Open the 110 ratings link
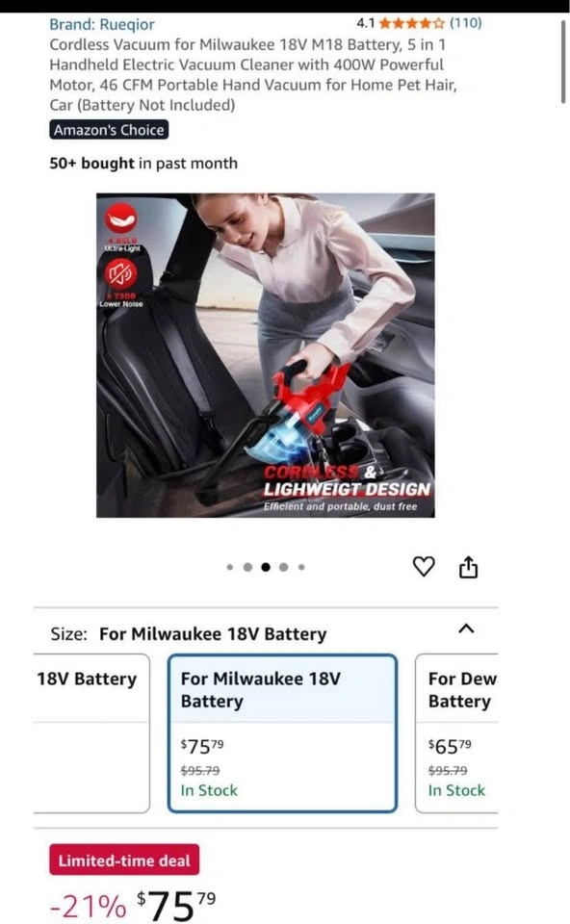The image size is (570, 924). click(x=466, y=23)
